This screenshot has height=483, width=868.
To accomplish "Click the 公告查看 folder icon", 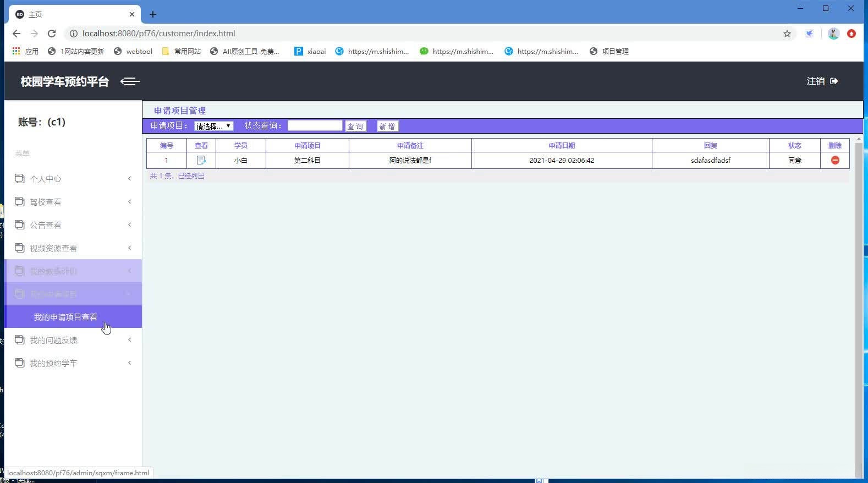I will click(20, 224).
